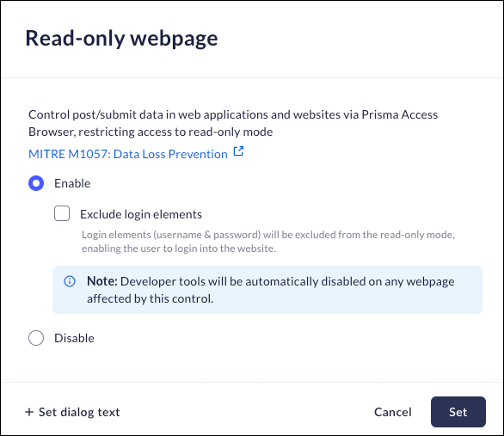Click the words Prisma Access in the description
The image size is (504, 436).
pyautogui.click(x=400, y=114)
